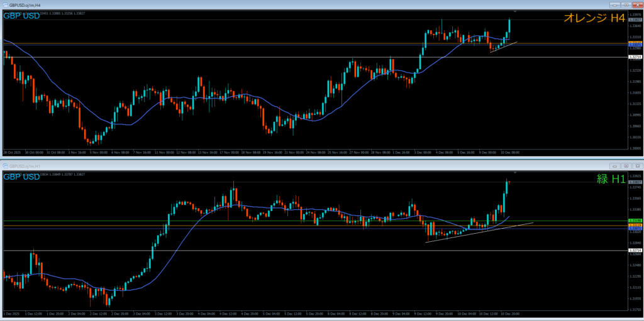This screenshot has width=644, height=321.
Task: Click blue price tag 1.33071 in H4 chart
Action: [x=635, y=45]
